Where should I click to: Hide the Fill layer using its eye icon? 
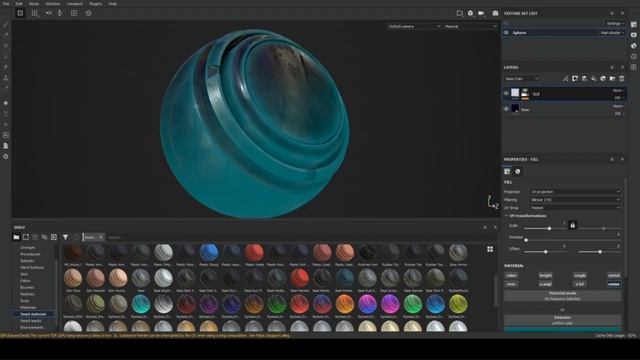pyautogui.click(x=506, y=93)
